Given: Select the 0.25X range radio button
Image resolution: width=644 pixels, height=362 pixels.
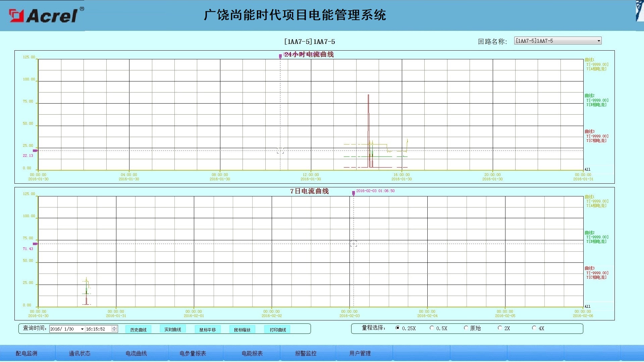Looking at the screenshot, I should pos(397,328).
